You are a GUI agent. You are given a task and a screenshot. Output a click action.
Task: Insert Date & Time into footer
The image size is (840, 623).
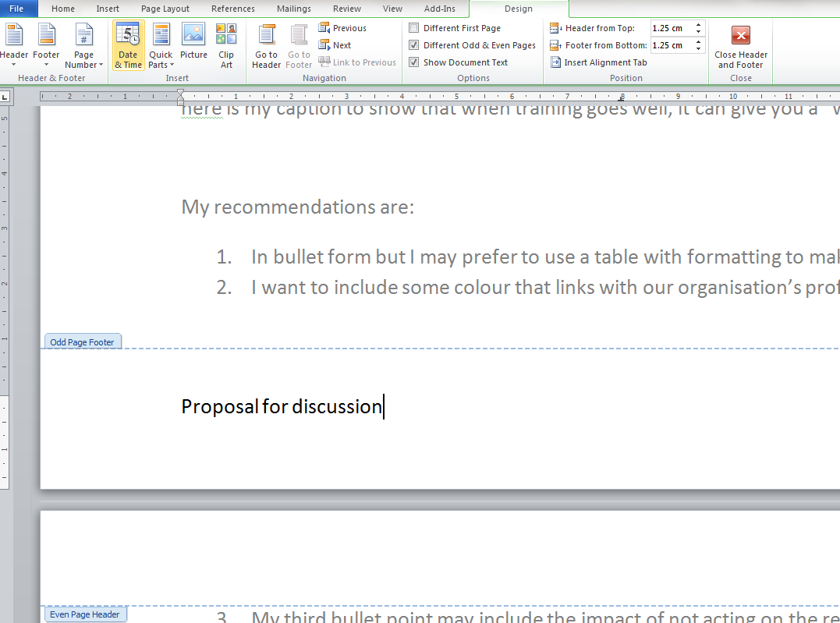[129, 46]
